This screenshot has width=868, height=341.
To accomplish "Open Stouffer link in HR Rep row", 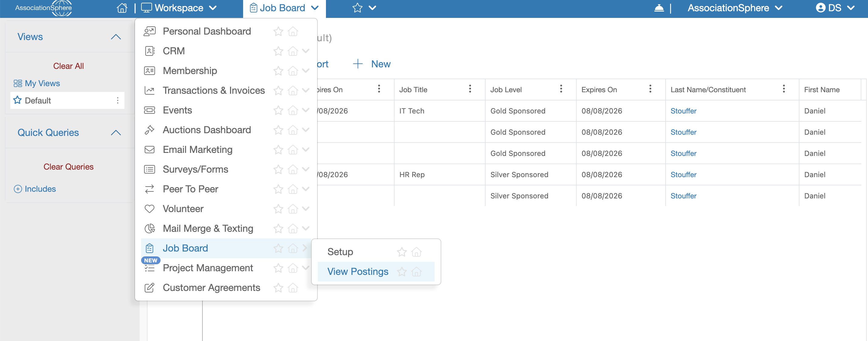I will [x=683, y=174].
